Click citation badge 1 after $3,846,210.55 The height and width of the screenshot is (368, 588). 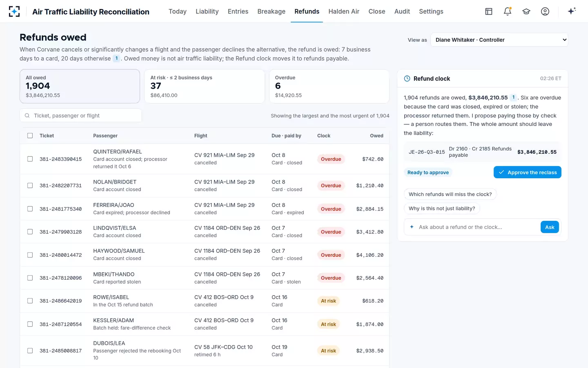click(x=513, y=97)
